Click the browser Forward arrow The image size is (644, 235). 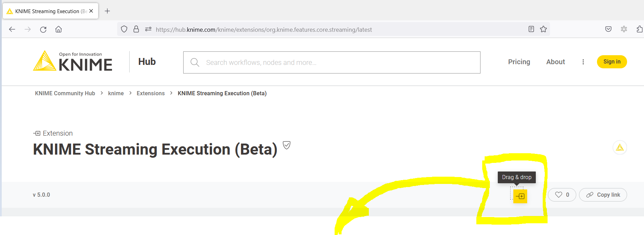pos(28,29)
